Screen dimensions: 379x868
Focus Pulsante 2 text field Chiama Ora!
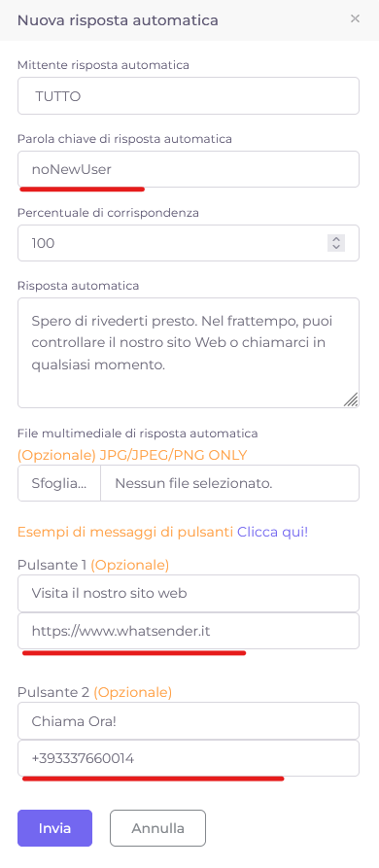coord(189,721)
